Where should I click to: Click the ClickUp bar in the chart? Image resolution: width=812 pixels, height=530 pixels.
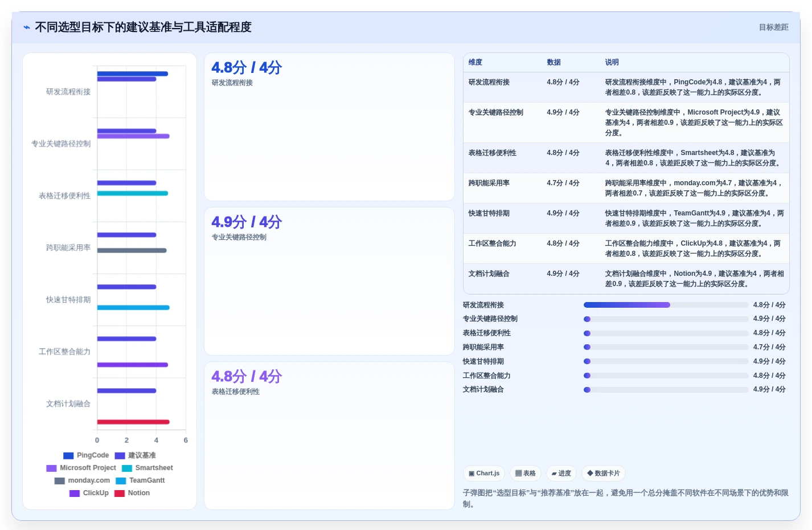click(133, 365)
